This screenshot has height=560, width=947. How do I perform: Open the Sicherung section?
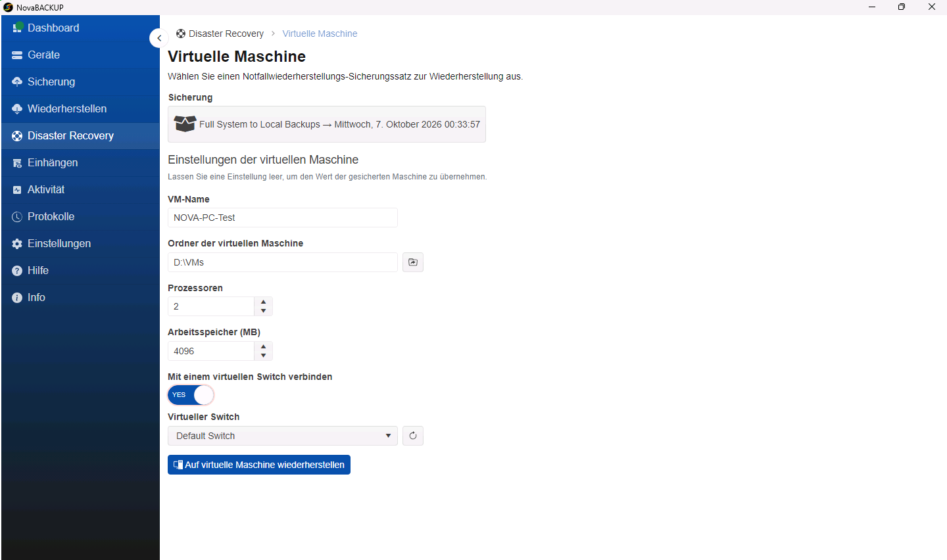coord(80,82)
